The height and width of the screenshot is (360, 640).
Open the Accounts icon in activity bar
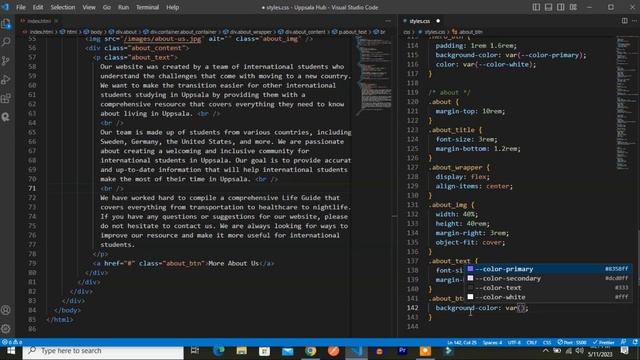point(6,310)
